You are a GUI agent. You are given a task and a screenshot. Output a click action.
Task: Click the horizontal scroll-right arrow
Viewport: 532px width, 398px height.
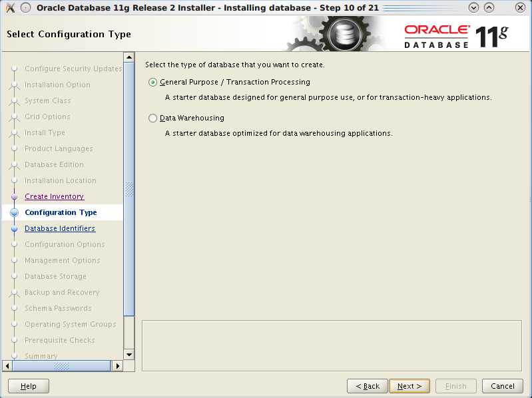pos(117,366)
